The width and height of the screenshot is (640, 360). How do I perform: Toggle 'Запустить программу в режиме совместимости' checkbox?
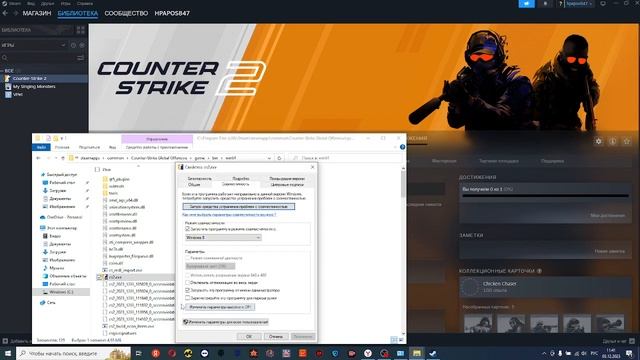coord(188,229)
